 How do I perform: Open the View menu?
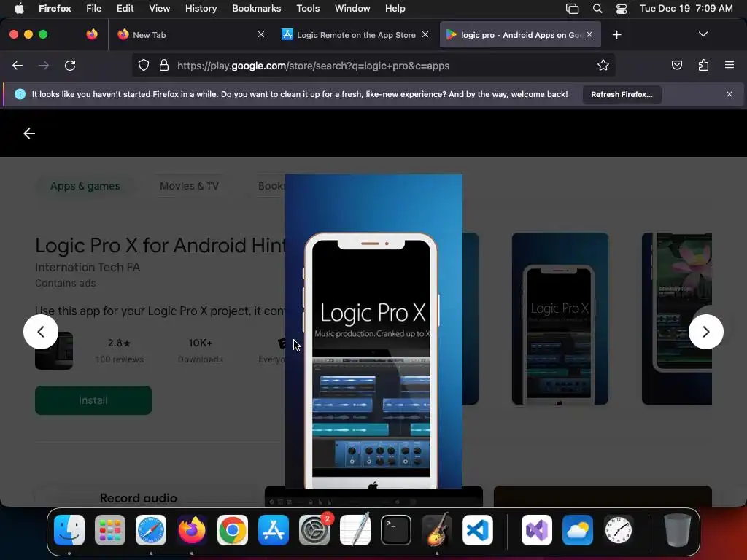(159, 9)
